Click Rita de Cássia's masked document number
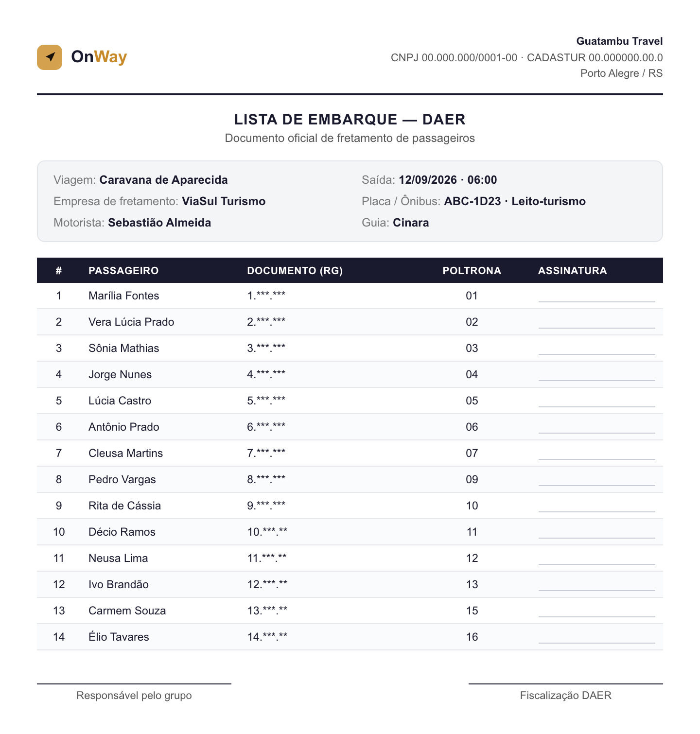 266,506
